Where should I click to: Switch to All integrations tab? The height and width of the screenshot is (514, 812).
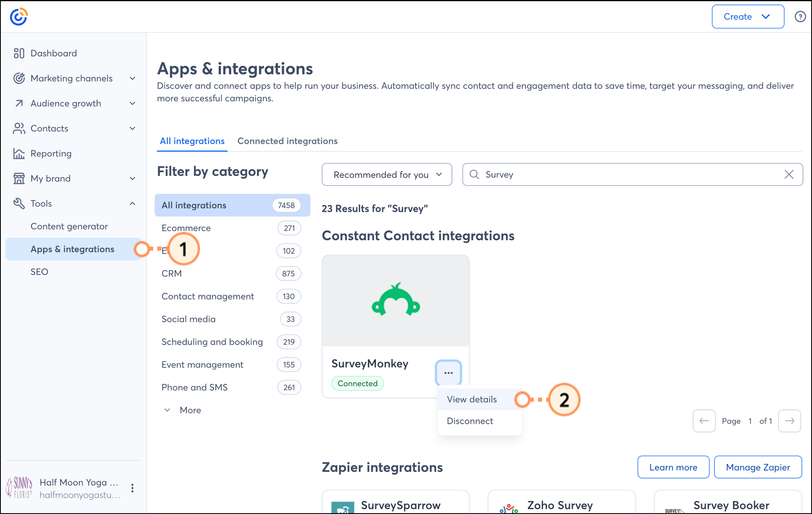click(192, 141)
